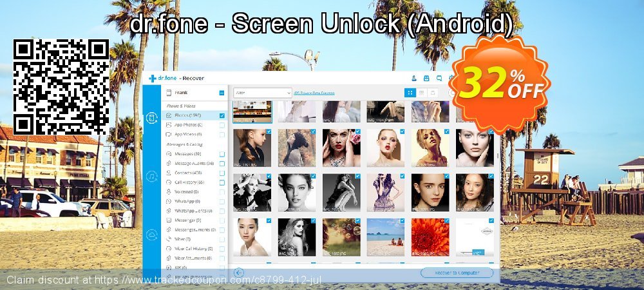Click the App Photos category icon

tap(168, 125)
